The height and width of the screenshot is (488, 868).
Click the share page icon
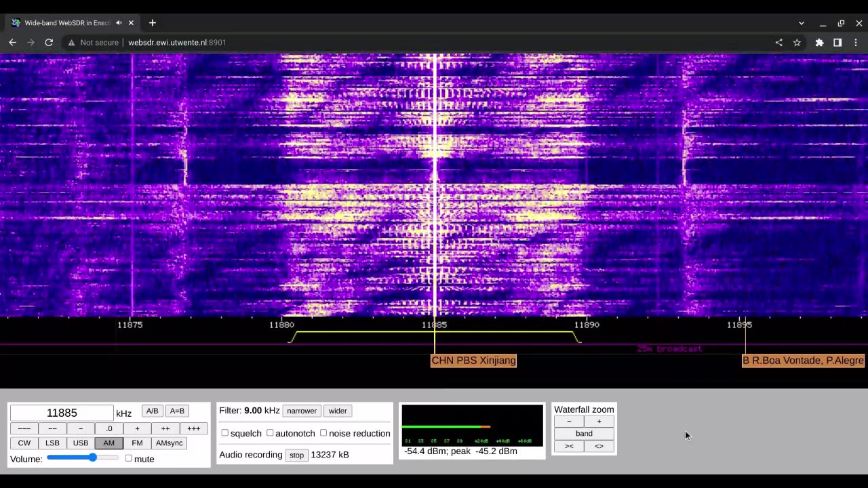[778, 42]
